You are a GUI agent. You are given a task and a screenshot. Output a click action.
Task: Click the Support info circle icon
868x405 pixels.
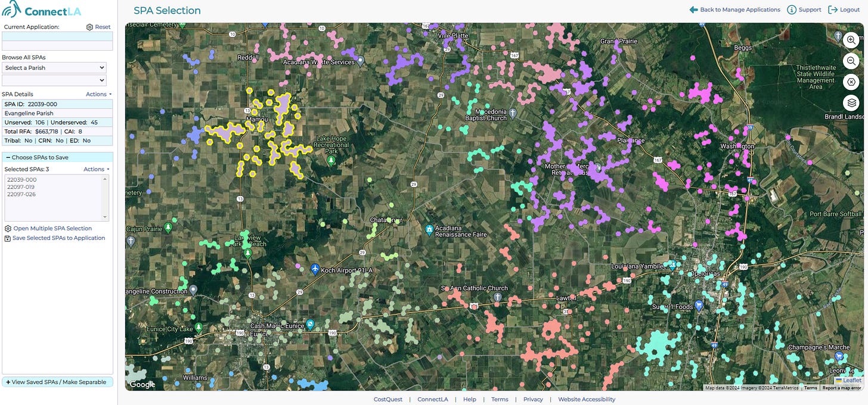tap(792, 10)
